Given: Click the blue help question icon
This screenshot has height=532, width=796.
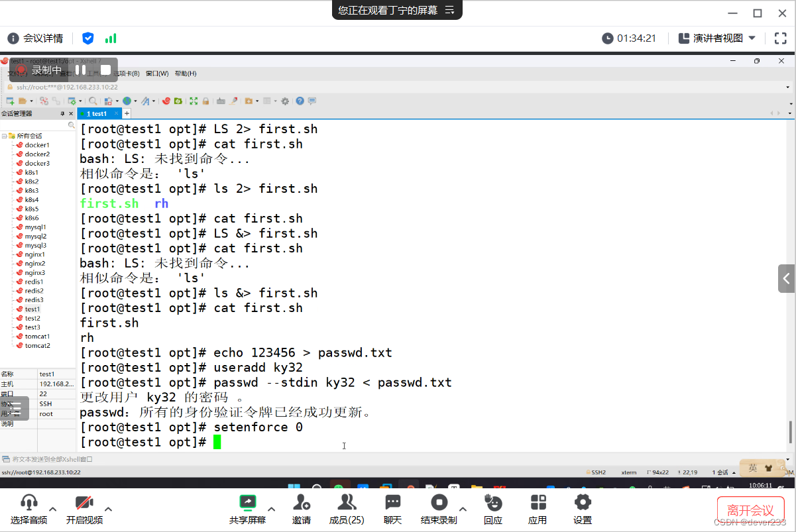Looking at the screenshot, I should tap(300, 101).
